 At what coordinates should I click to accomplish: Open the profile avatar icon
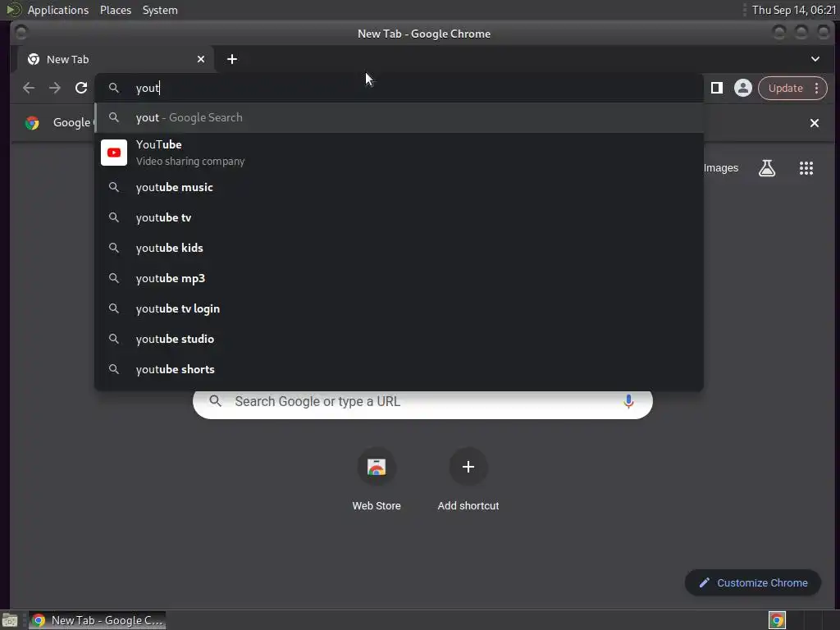[743, 88]
